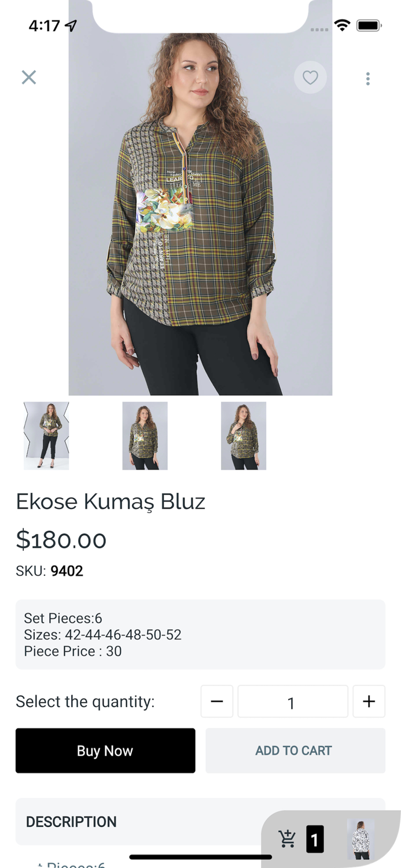This screenshot has width=401, height=868.
Task: Tap the cart item count badge
Action: click(315, 839)
